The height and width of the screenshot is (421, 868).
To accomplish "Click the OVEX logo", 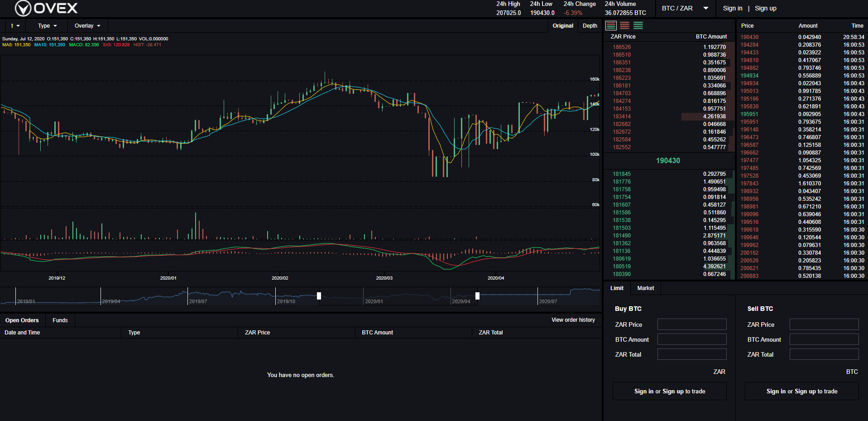I will (x=46, y=8).
